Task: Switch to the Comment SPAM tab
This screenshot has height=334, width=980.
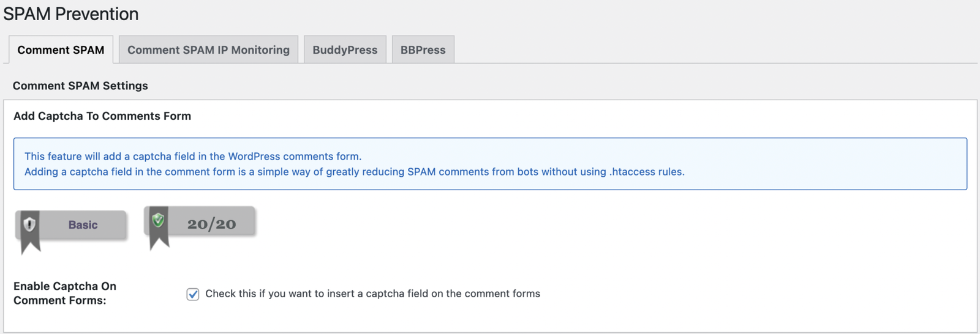Action: click(61, 50)
